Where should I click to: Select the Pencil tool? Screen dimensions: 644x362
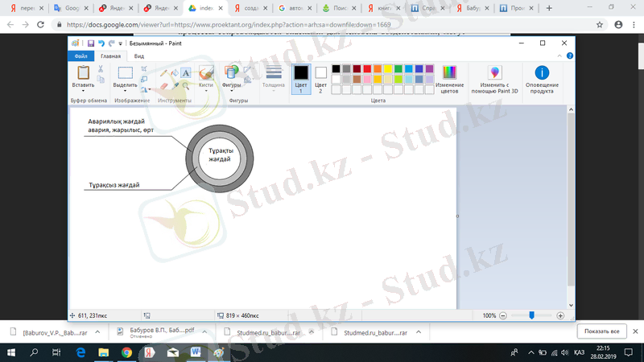[163, 72]
